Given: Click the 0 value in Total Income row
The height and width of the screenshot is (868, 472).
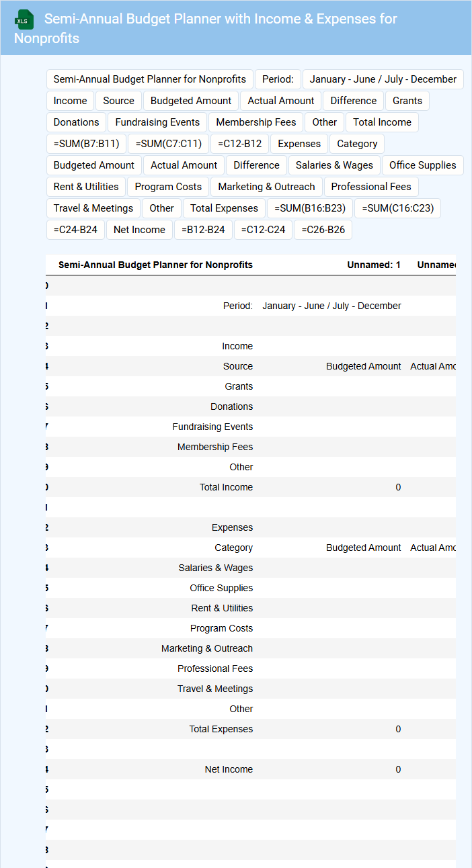Looking at the screenshot, I should point(398,487).
